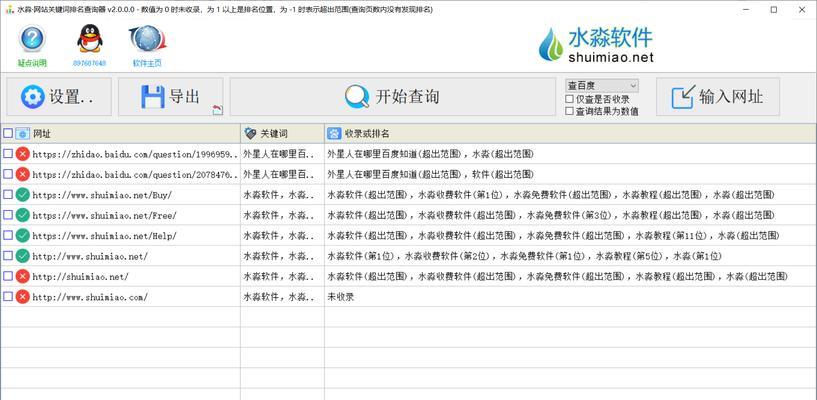This screenshot has width=817, height=400.
Task: Click the 水淼软件 shuimiao.net logo
Action: 596,45
